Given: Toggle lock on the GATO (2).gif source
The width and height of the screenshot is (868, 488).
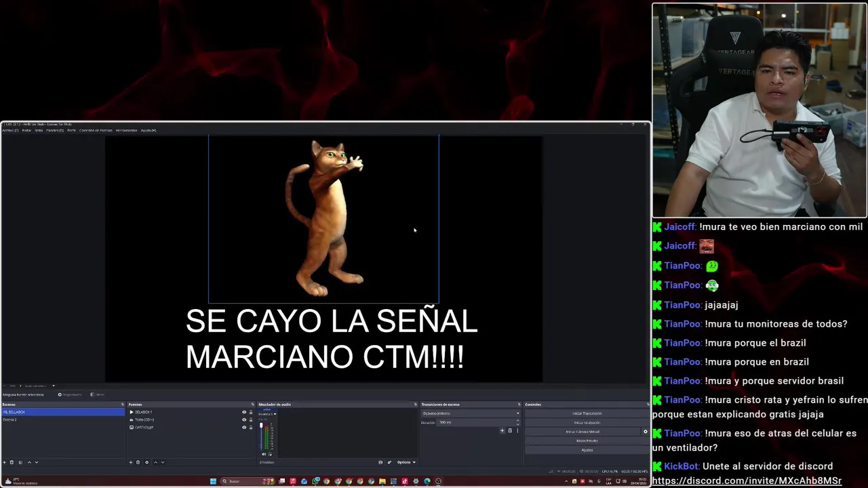Looking at the screenshot, I should 251,427.
